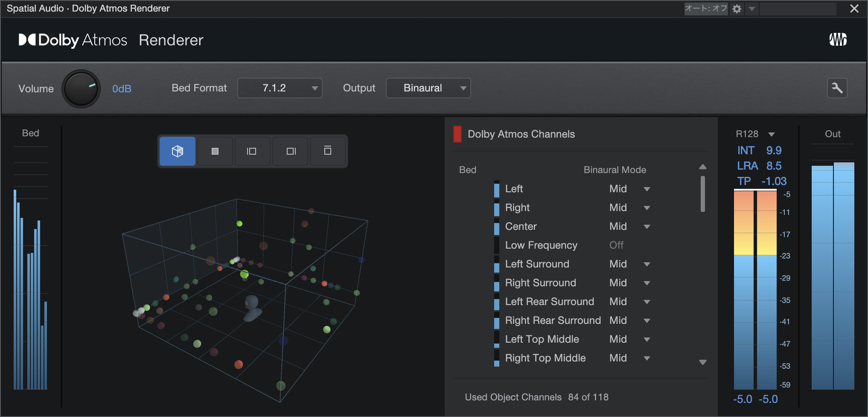Image resolution: width=868 pixels, height=417 pixels.
Task: Select the Right Surround channel row
Action: [x=572, y=283]
